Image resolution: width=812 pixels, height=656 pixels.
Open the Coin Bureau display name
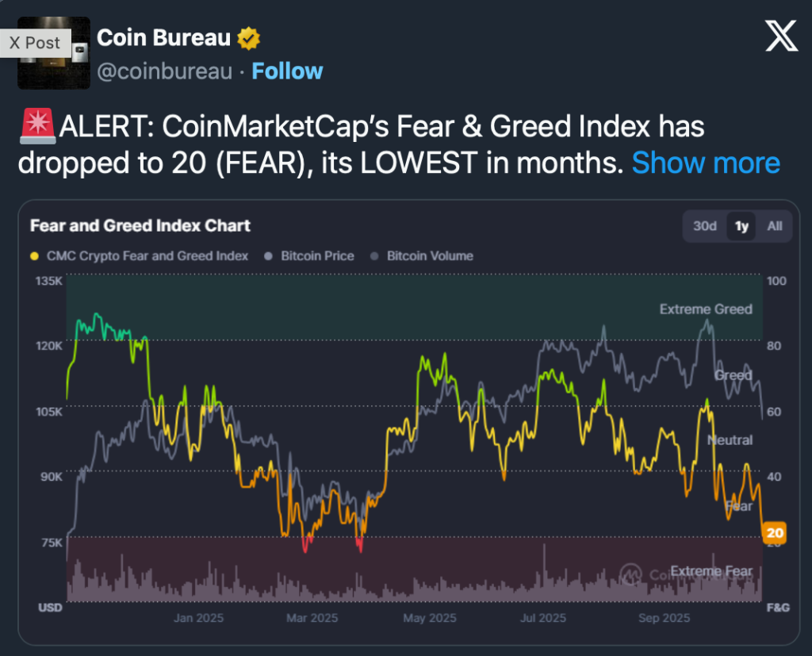[163, 37]
